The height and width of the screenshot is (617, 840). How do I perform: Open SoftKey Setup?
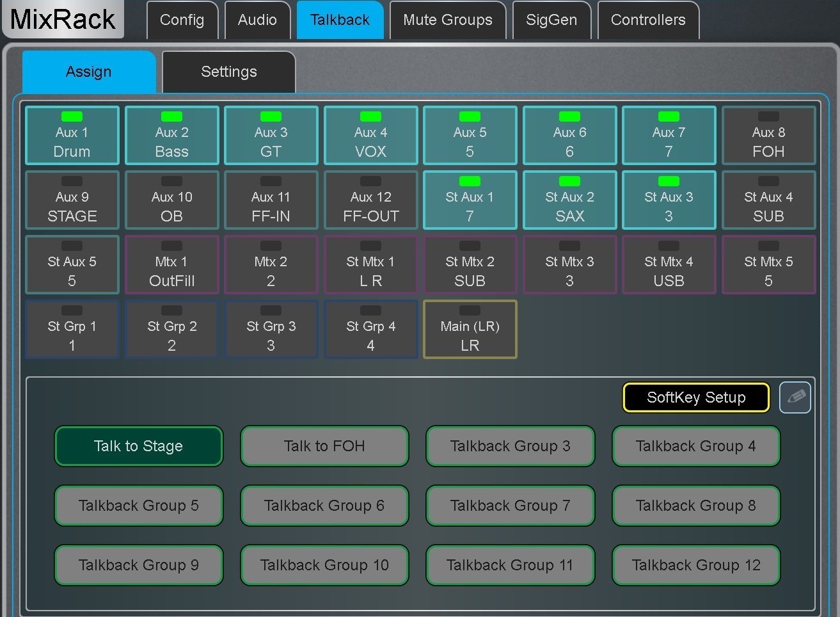coord(696,397)
